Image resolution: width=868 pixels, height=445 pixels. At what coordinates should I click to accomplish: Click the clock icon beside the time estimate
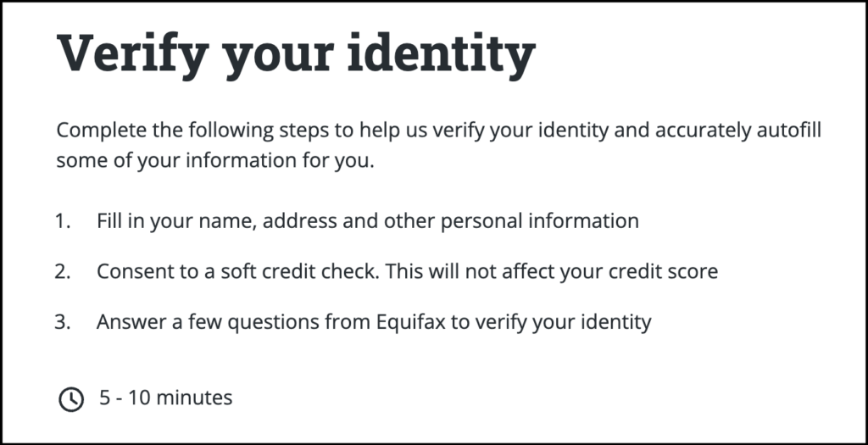[71, 398]
